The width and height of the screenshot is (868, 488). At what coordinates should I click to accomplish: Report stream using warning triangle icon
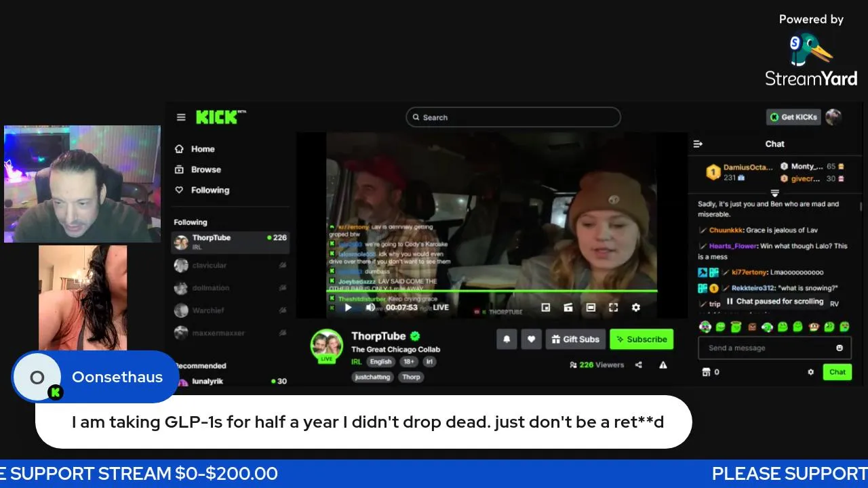(663, 365)
